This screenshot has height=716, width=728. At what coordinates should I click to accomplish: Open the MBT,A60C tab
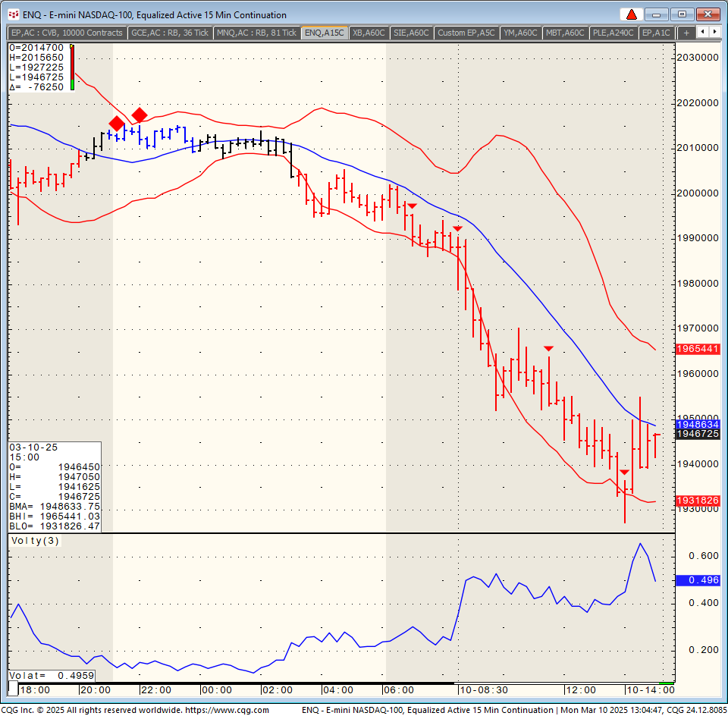pos(565,33)
